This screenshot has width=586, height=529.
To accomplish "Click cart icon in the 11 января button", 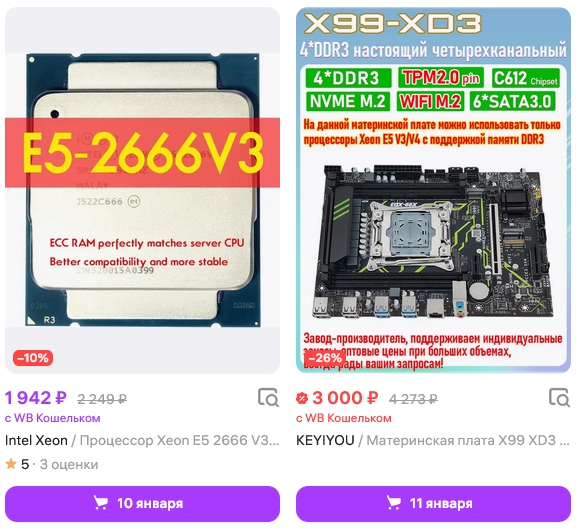I will pyautogui.click(x=393, y=503).
